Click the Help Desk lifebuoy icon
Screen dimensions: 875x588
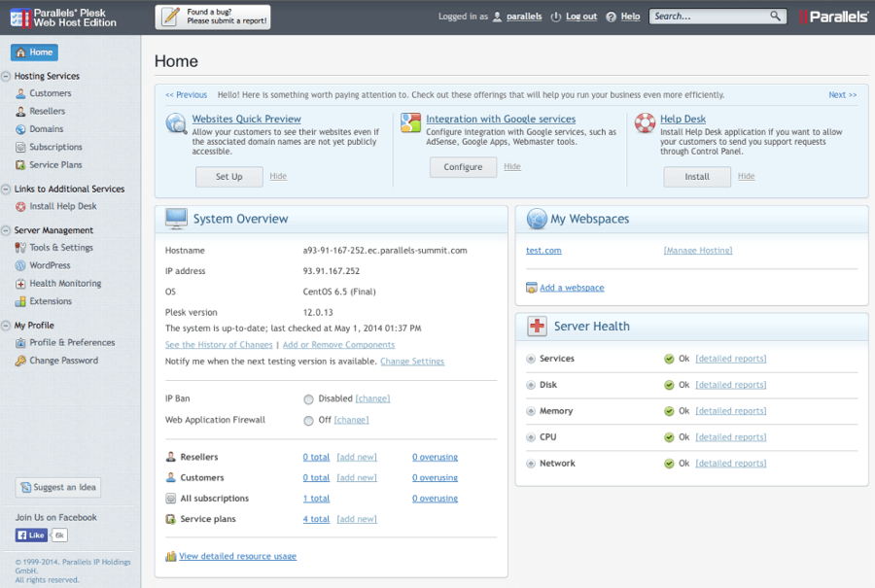[645, 123]
